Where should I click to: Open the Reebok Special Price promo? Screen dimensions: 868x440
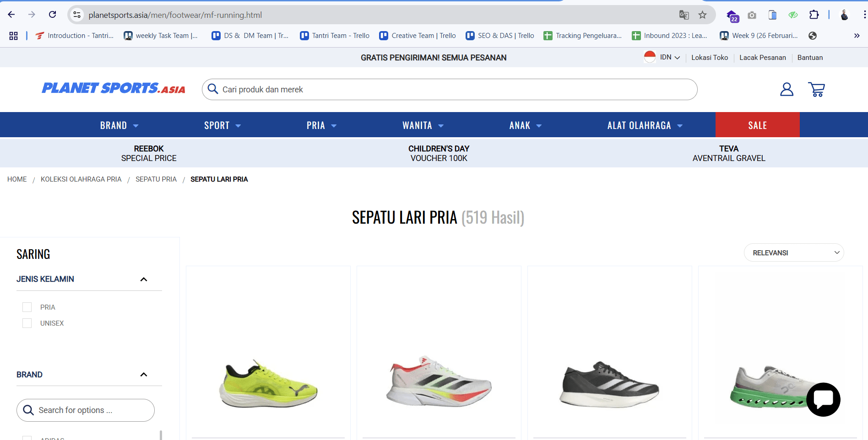(x=149, y=153)
